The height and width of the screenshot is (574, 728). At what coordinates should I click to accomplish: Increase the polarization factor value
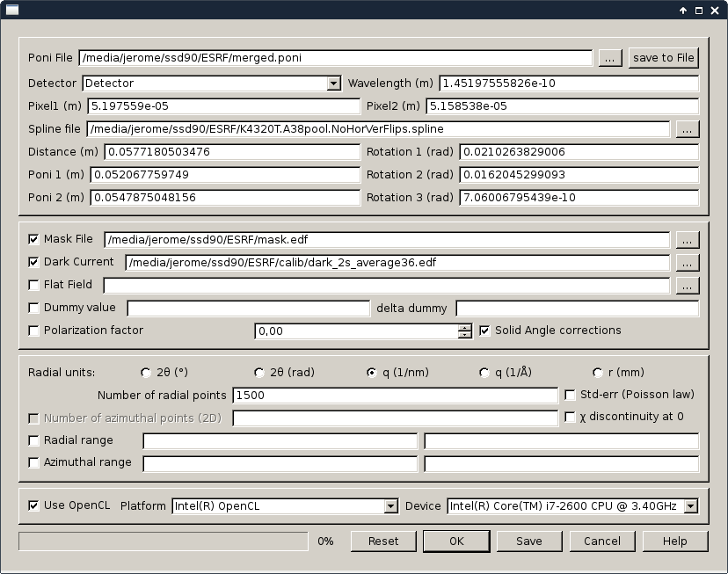click(465, 327)
